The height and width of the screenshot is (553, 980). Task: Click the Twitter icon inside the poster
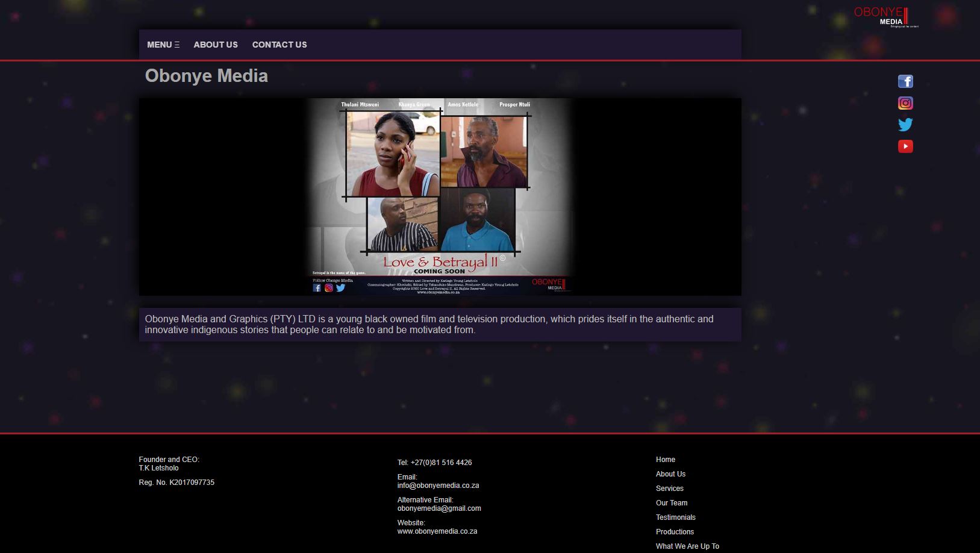pyautogui.click(x=341, y=288)
